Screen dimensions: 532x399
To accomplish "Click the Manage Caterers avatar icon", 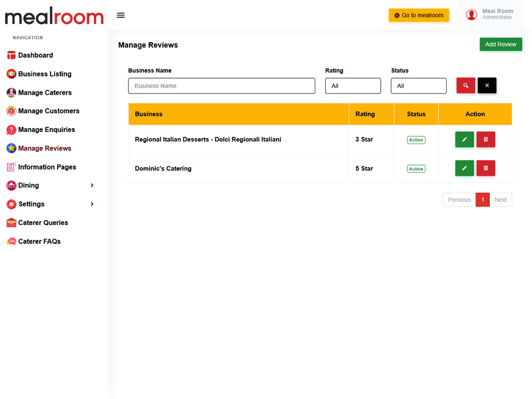I will (11, 93).
